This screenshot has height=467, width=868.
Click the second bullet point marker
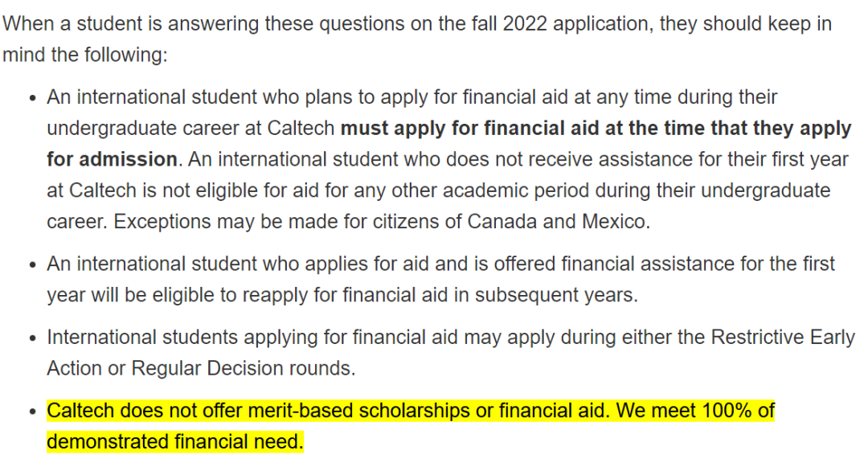point(33,265)
